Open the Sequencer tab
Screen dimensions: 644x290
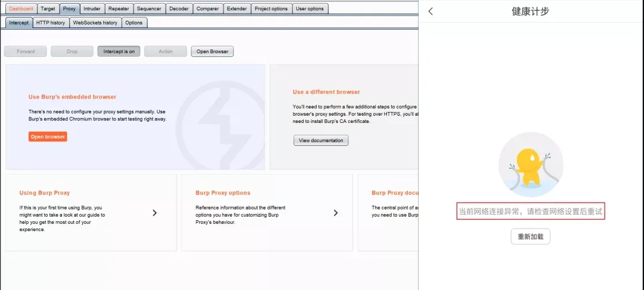click(x=149, y=8)
